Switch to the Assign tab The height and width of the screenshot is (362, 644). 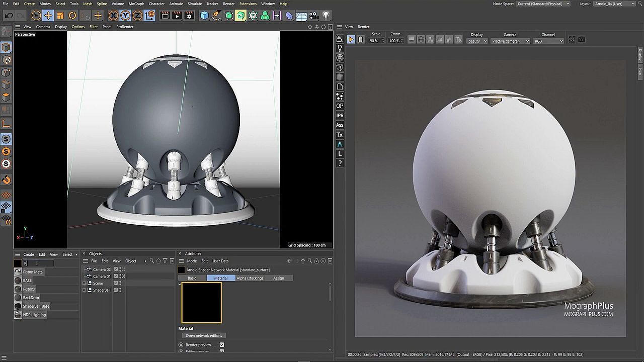tap(278, 278)
